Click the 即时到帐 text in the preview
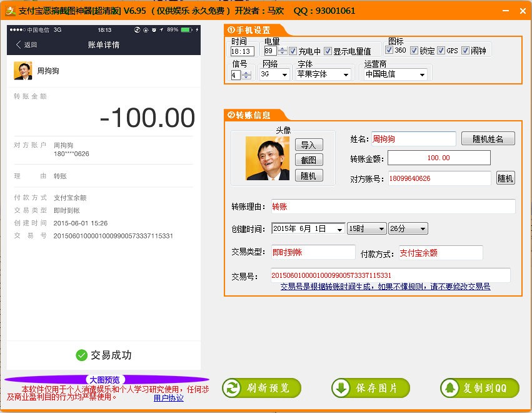 [67, 210]
